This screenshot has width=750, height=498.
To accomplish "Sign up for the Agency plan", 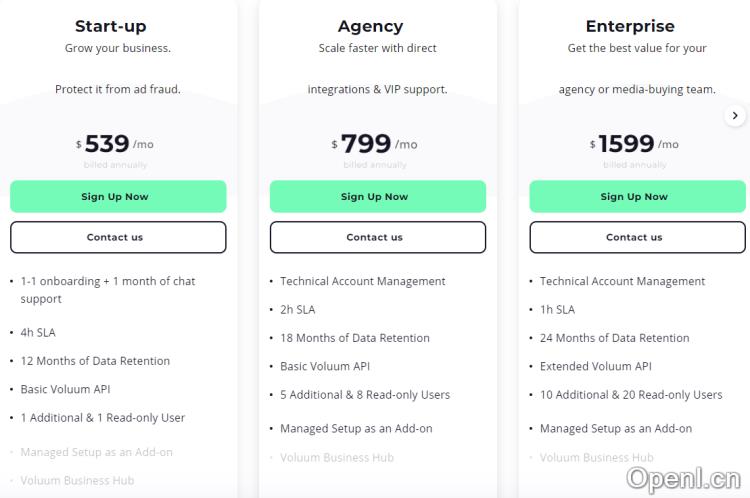I will tap(377, 196).
